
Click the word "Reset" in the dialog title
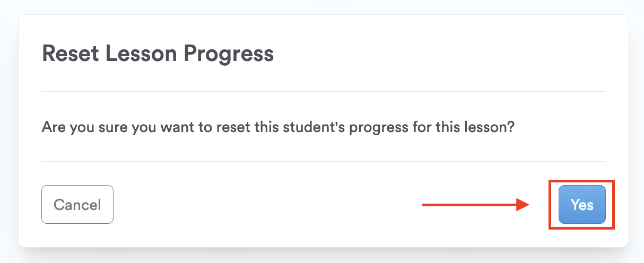(69, 54)
